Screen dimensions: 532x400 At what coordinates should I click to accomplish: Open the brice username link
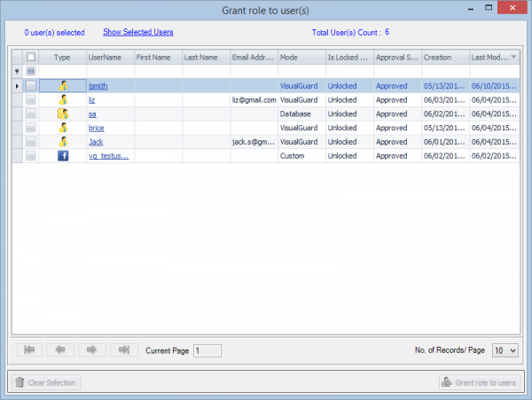97,128
